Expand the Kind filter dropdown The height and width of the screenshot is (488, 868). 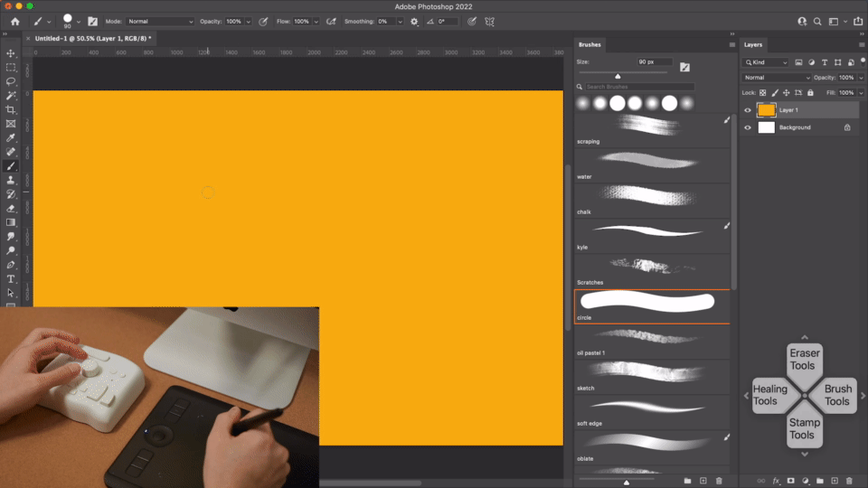click(766, 62)
